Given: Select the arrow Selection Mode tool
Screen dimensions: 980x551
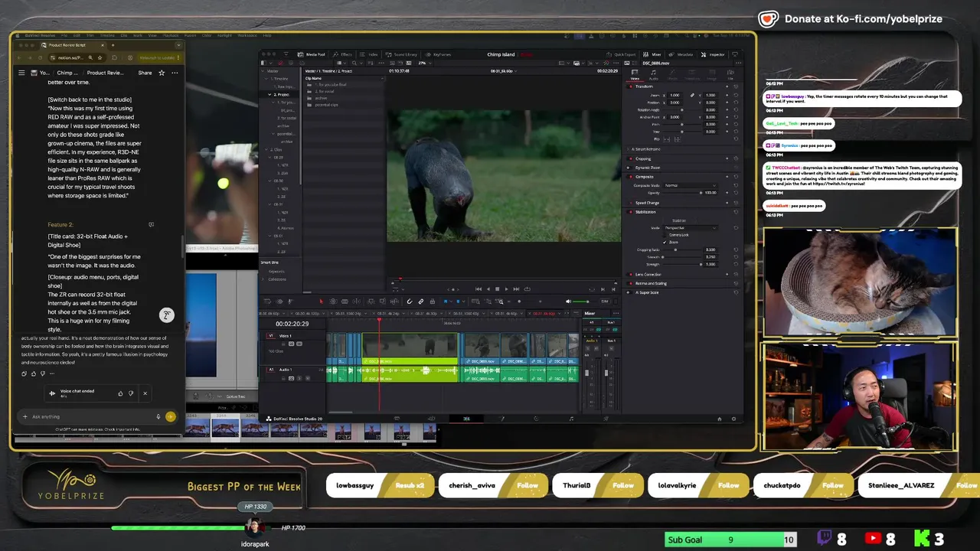Looking at the screenshot, I should point(321,302).
